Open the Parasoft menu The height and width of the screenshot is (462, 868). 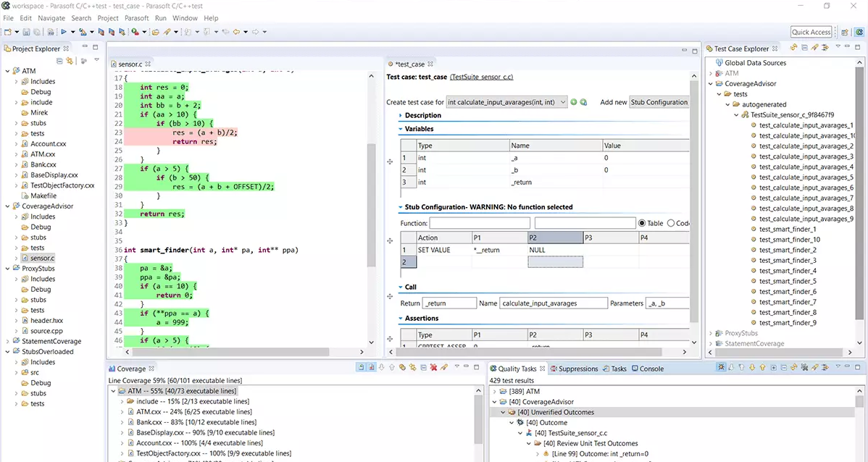(x=137, y=18)
